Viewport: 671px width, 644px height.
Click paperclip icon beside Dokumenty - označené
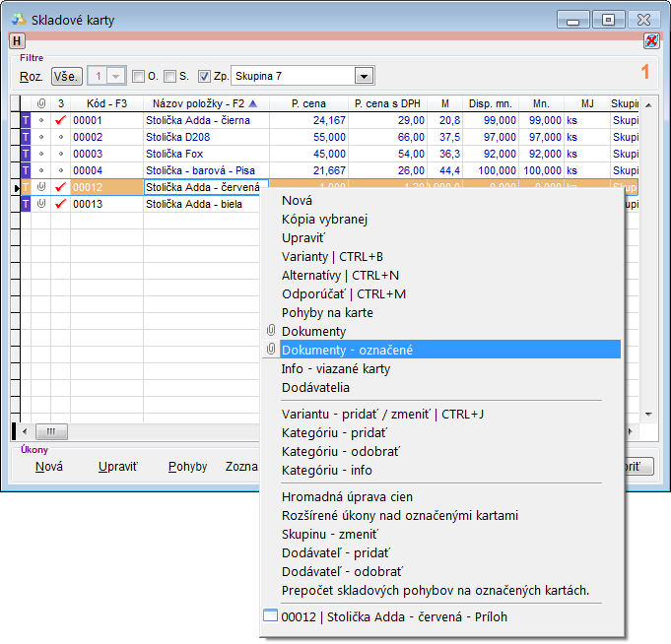click(271, 349)
